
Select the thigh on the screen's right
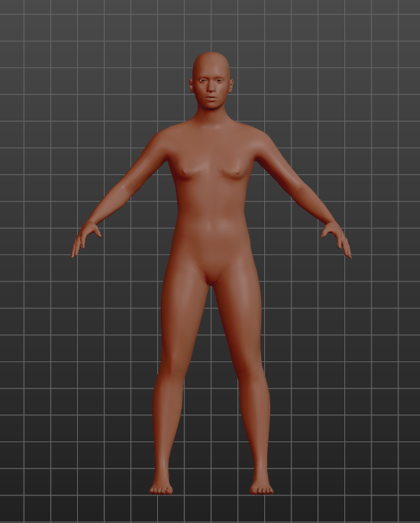click(x=240, y=311)
